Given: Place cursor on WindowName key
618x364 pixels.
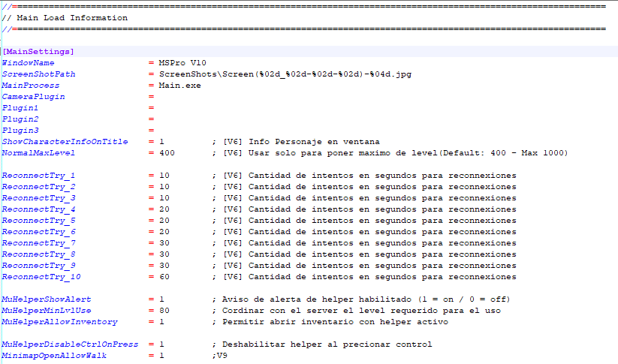Looking at the screenshot, I should pyautogui.click(x=29, y=63).
